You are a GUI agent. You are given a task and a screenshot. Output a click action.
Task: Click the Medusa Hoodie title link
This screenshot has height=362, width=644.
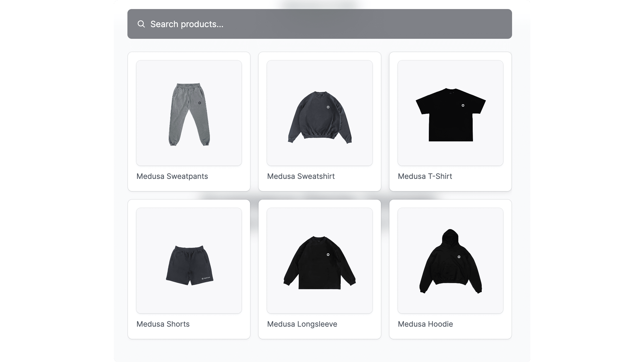coord(425,324)
